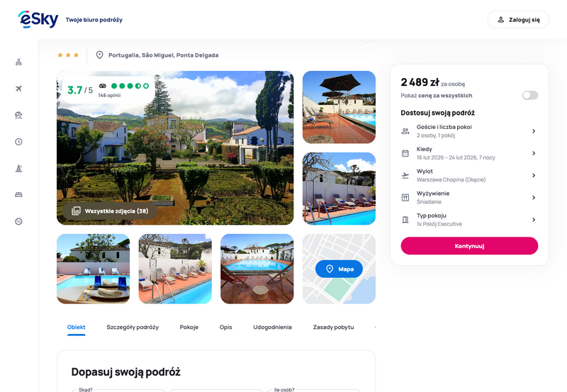Viewport: 567px width, 392px height.
Task: Toggle show price for all travelers
Action: point(529,96)
